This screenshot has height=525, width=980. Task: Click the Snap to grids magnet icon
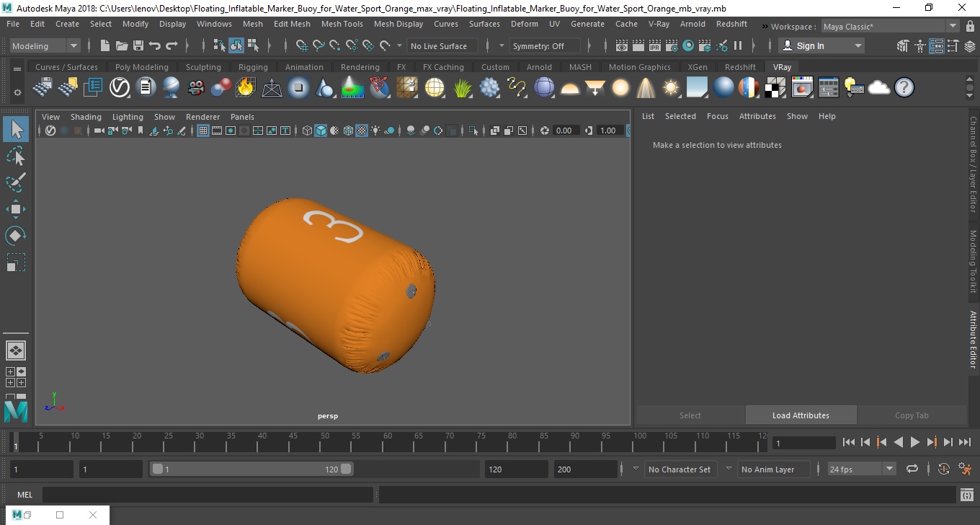[x=302, y=45]
